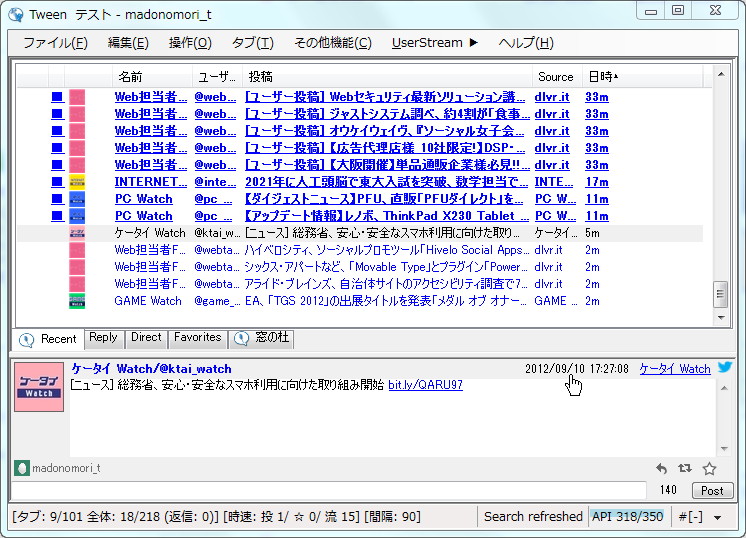The image size is (746, 538).
Task: Click timeline list scroll up arrow
Action: coord(721,74)
